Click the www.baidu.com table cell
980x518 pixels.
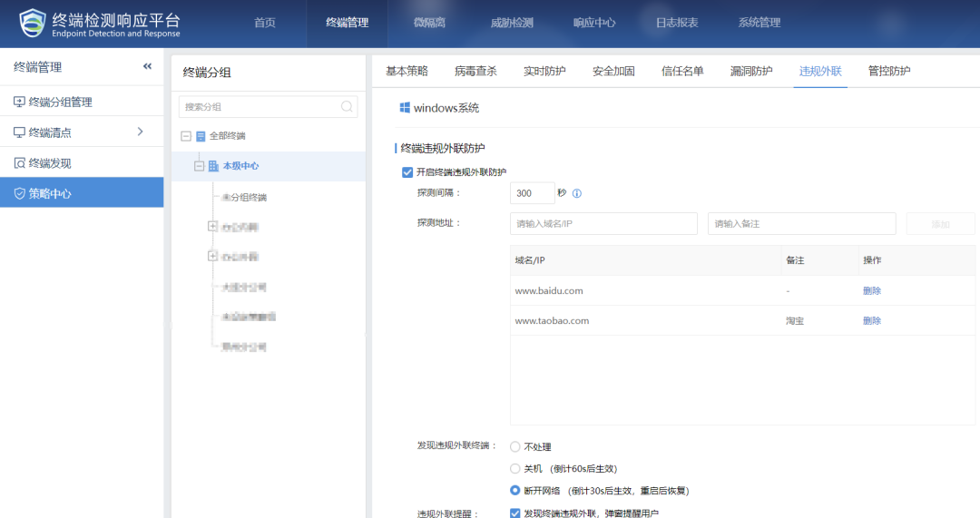646,291
